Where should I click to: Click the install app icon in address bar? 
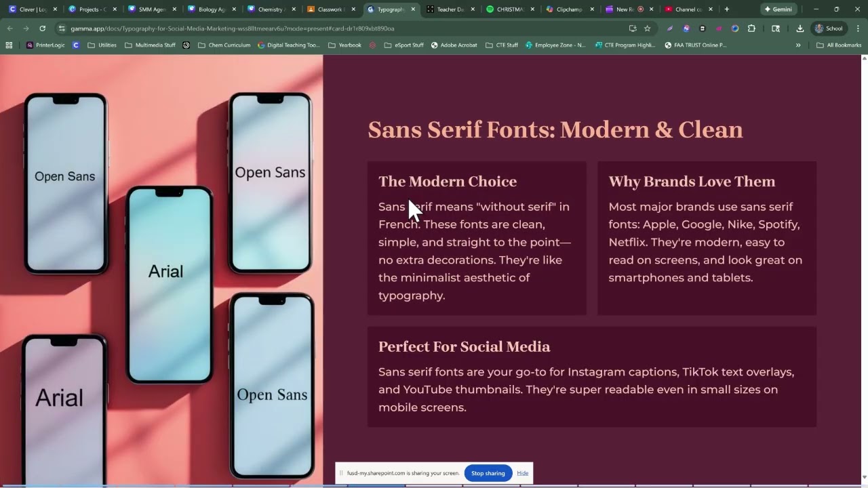click(x=633, y=28)
